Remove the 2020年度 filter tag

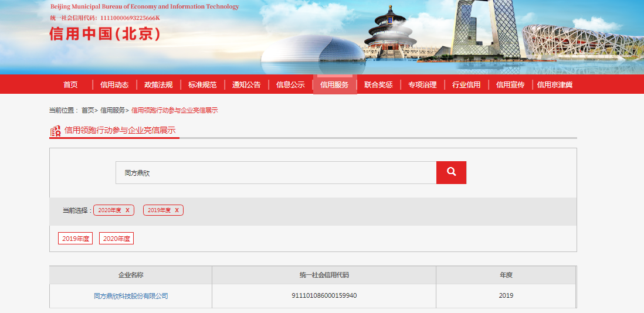point(127,210)
